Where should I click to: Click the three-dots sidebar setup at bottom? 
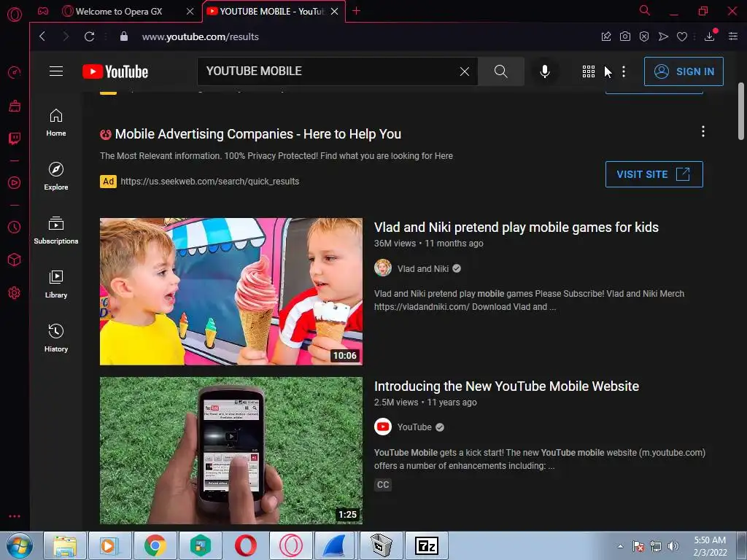15,516
